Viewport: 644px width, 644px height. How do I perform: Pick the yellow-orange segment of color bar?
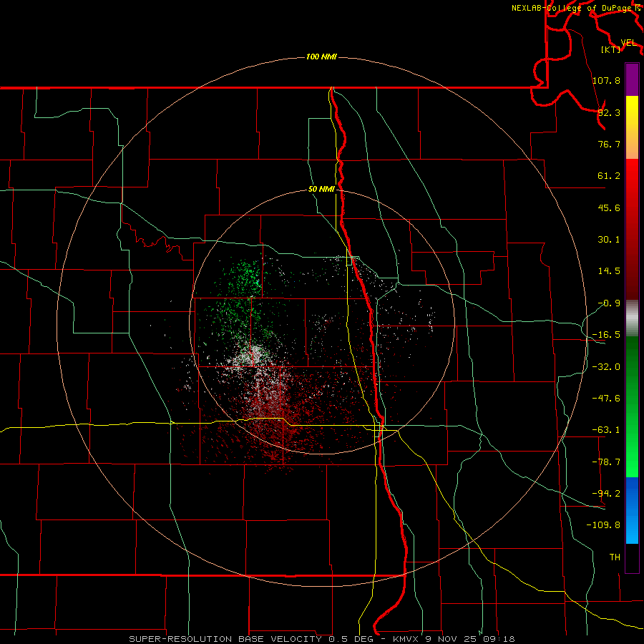(x=632, y=127)
